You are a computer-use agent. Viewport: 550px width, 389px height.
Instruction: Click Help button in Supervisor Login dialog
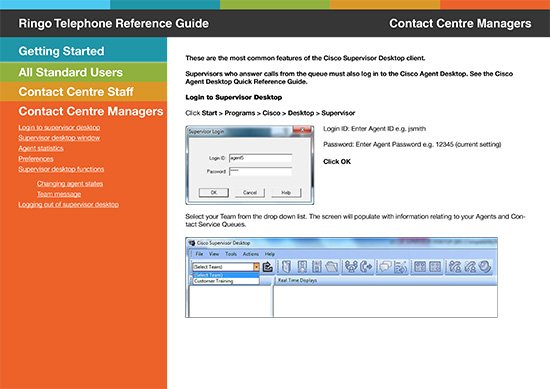pyautogui.click(x=286, y=193)
